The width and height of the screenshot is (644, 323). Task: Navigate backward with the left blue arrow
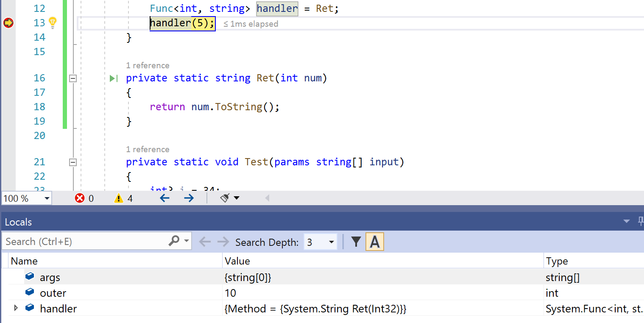click(x=164, y=198)
